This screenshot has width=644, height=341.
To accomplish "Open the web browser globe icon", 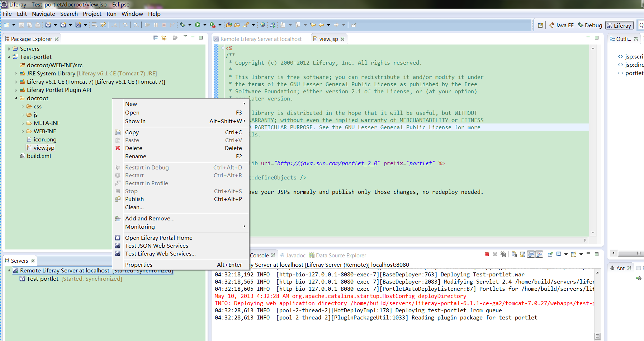I will pyautogui.click(x=263, y=25).
